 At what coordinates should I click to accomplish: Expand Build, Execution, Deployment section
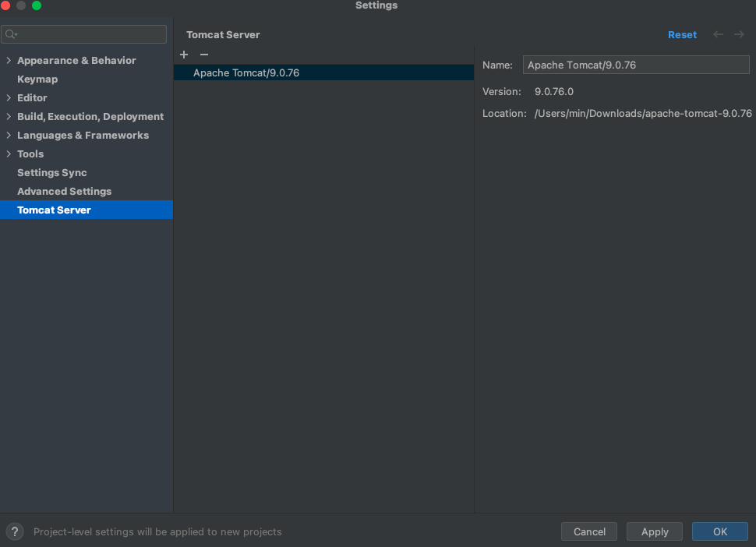(x=9, y=117)
